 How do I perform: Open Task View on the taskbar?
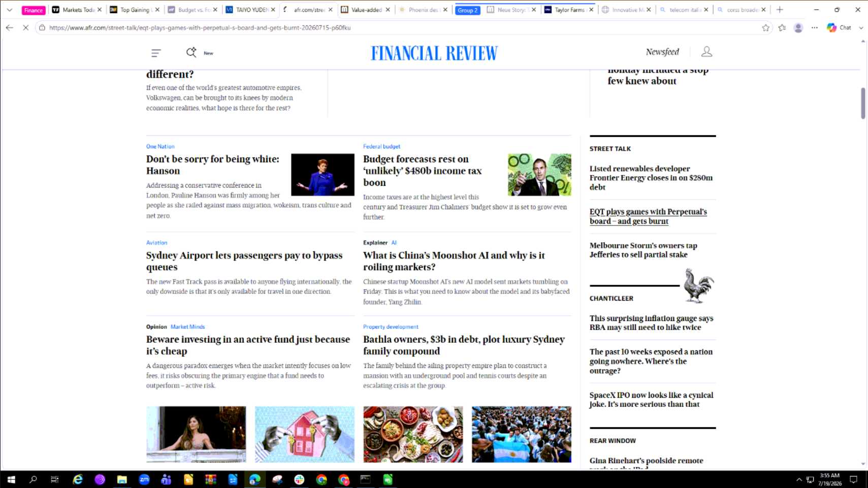(55, 479)
